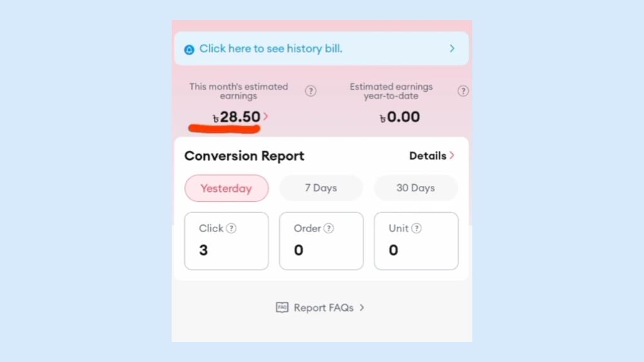Open help for this month's estimated earnings
Image resolution: width=644 pixels, height=362 pixels.
coord(311,91)
